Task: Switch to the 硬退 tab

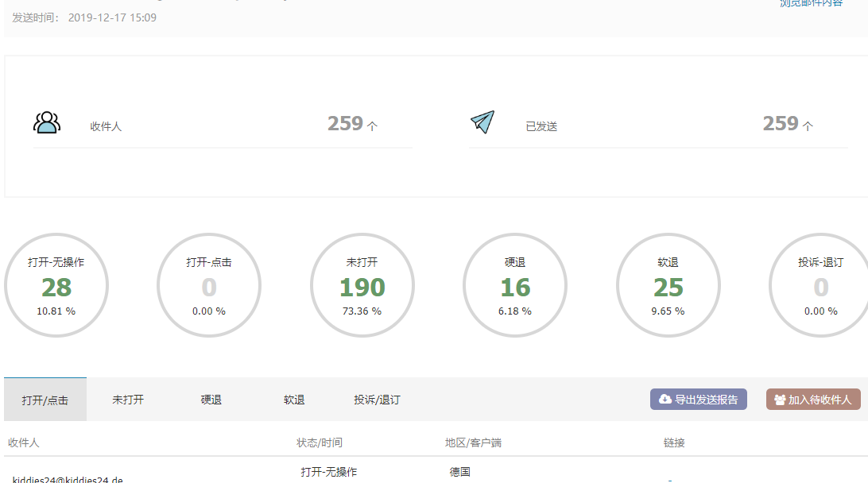Action: (x=211, y=400)
